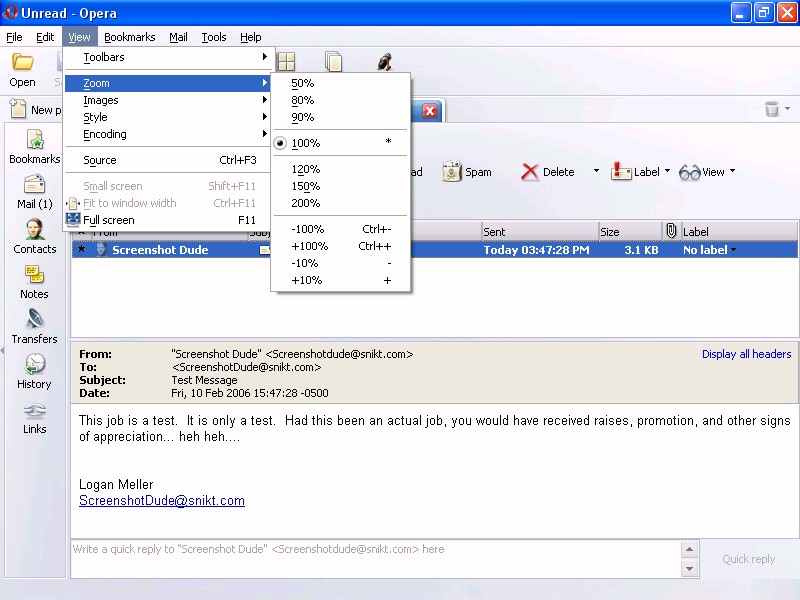Screen dimensions: 800x600
Task: Expand the Style submenu
Action: (x=169, y=117)
